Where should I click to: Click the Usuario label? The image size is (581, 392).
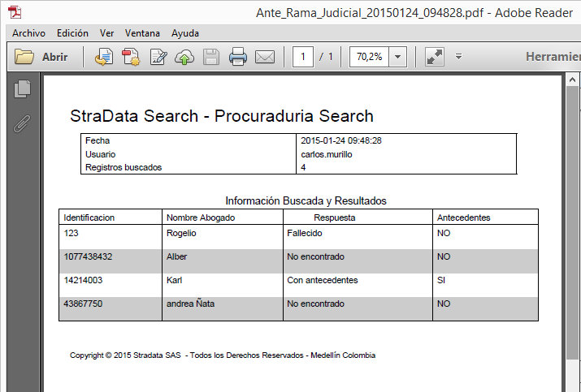point(100,154)
